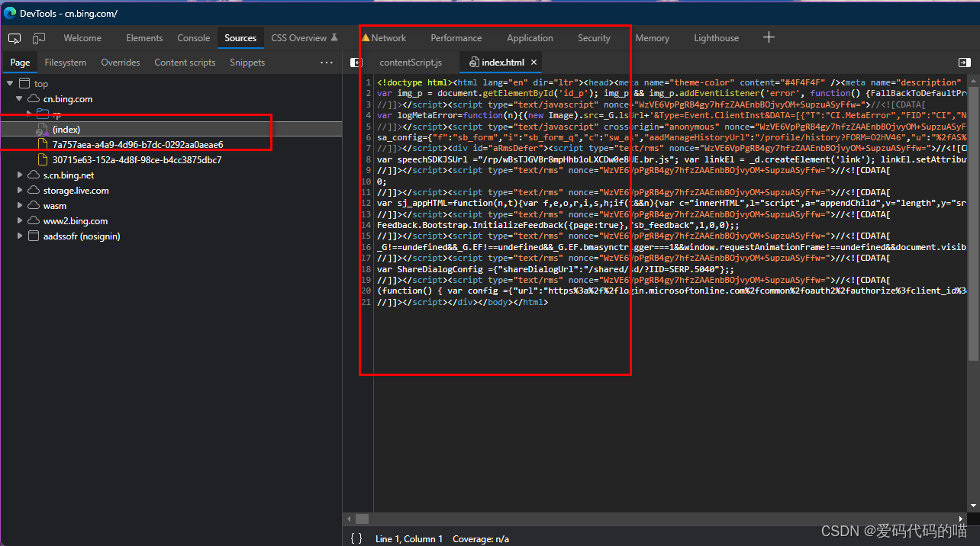
Task: Open the navigator pane more options ellipsis
Action: coord(327,63)
